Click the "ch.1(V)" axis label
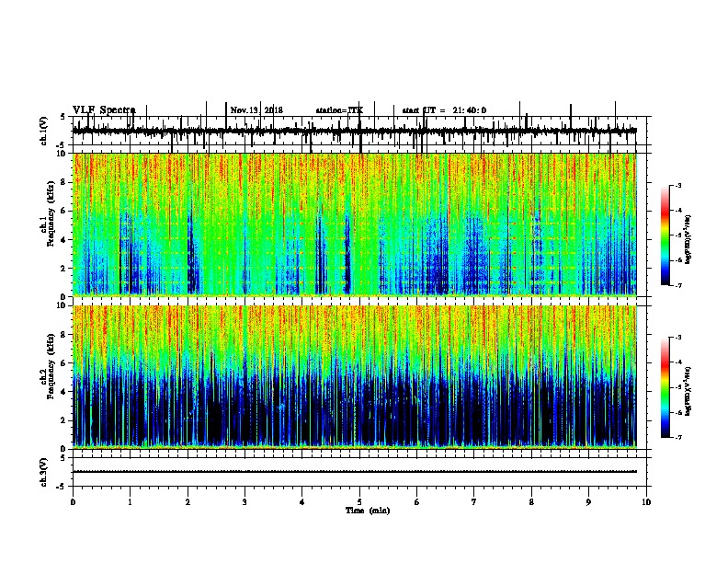Viewport: 728px width, 563px height. (x=43, y=131)
